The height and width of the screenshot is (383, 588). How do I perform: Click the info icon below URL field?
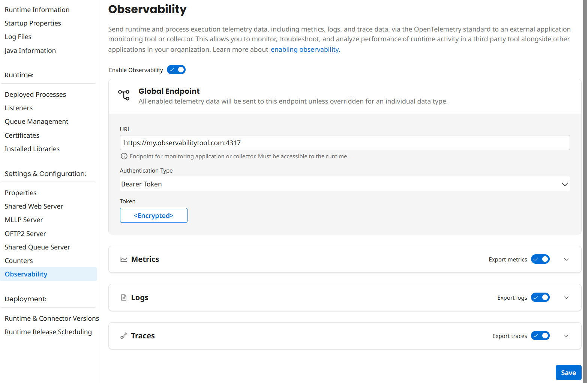124,156
